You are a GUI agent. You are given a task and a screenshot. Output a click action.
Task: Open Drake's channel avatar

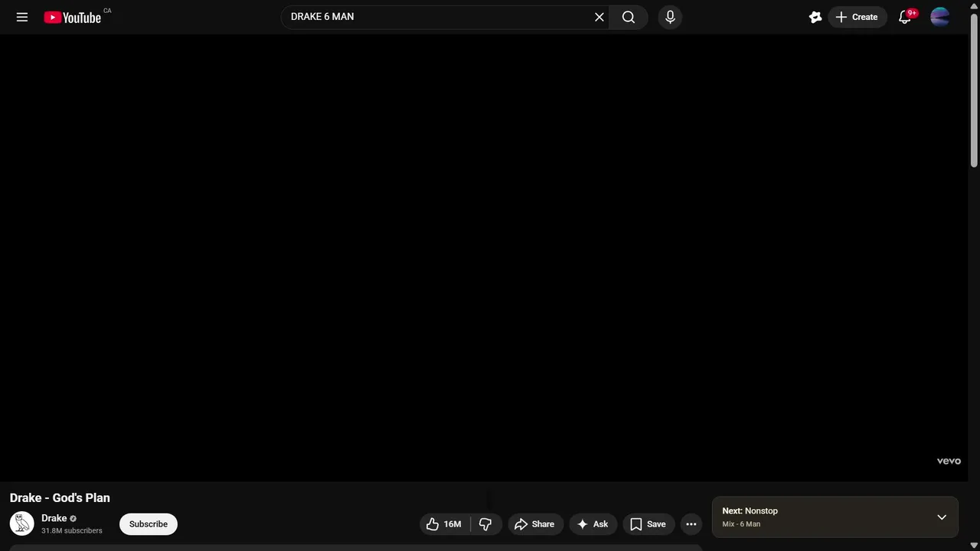(x=21, y=524)
